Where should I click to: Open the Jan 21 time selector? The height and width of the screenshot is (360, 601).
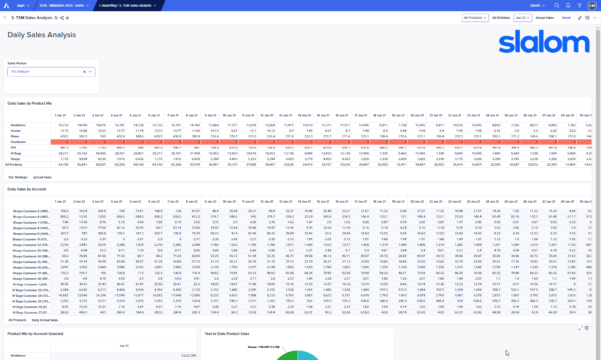[x=522, y=18]
